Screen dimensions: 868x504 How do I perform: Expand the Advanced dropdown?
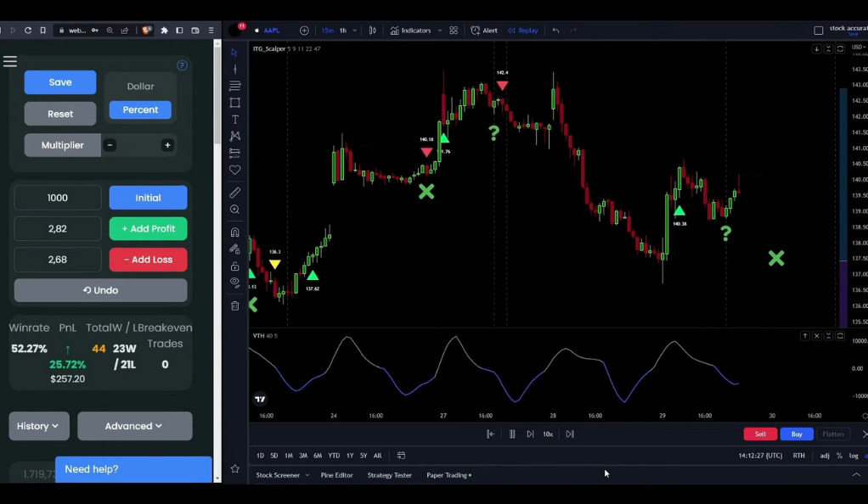coord(134,426)
